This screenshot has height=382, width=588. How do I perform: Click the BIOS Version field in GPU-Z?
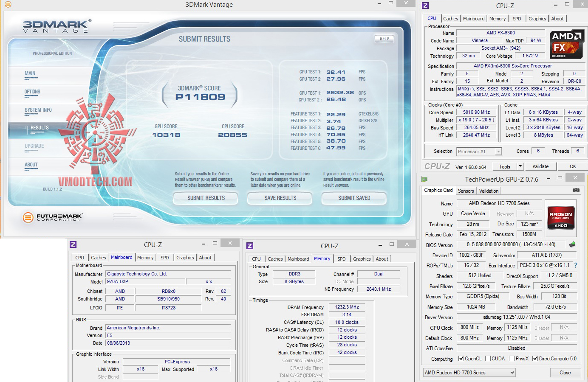click(x=511, y=244)
